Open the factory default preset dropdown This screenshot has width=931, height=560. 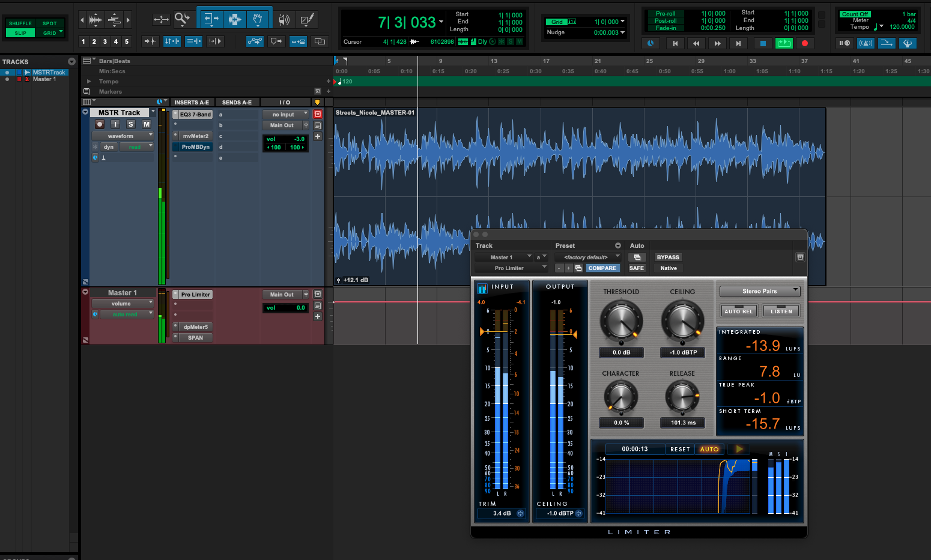(x=587, y=256)
